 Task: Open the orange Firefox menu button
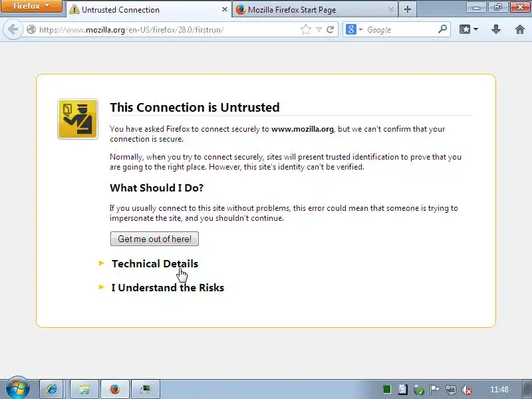click(x=31, y=6)
